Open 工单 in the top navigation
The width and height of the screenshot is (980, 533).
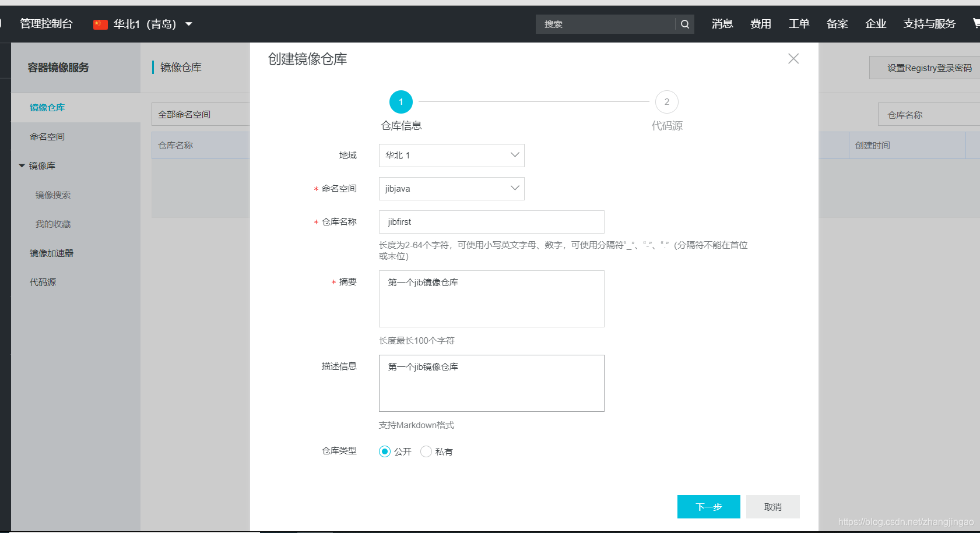pyautogui.click(x=799, y=24)
